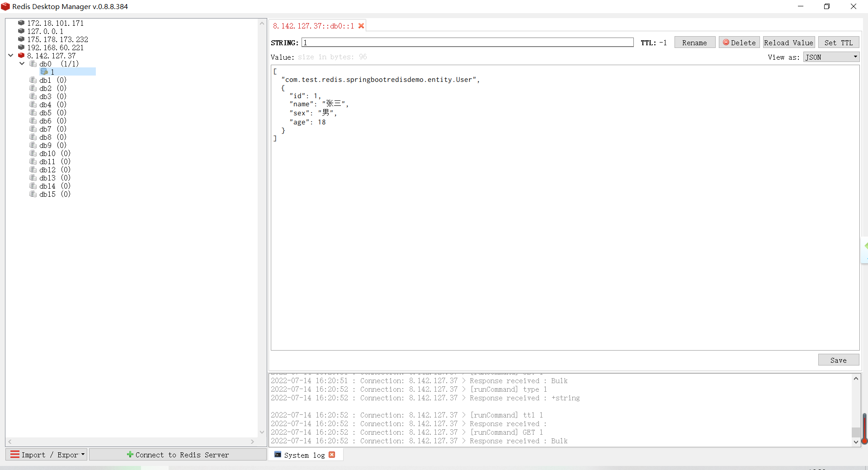Select server 175.178.173.232 in the tree
868x470 pixels.
point(57,39)
